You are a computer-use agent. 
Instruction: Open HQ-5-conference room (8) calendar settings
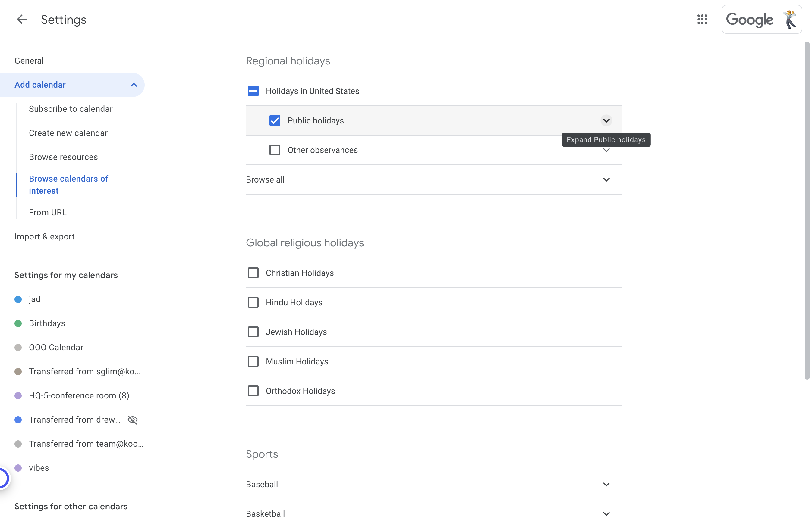(79, 396)
